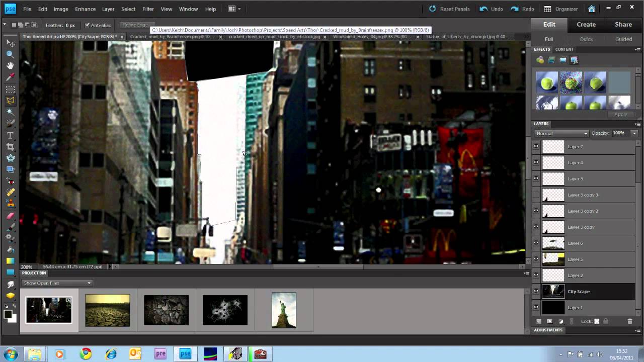Image resolution: width=644 pixels, height=362 pixels.
Task: Hide City Scape layer visibility eye
Action: [x=536, y=291]
